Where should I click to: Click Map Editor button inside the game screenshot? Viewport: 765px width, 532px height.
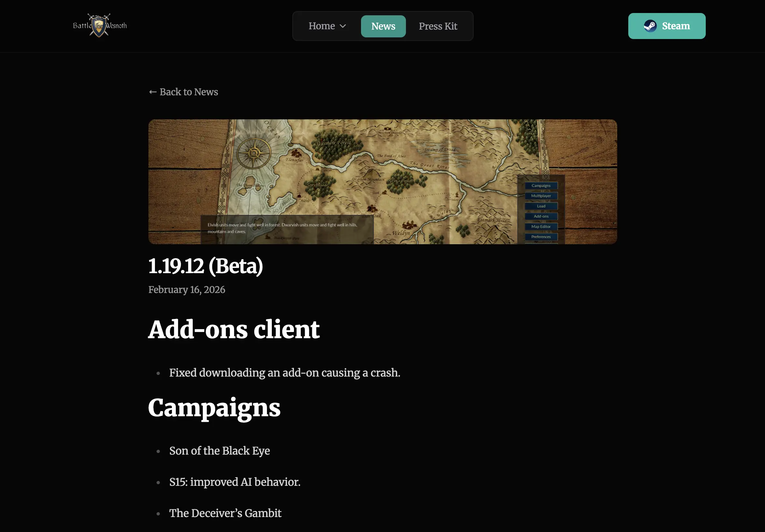pos(541,227)
